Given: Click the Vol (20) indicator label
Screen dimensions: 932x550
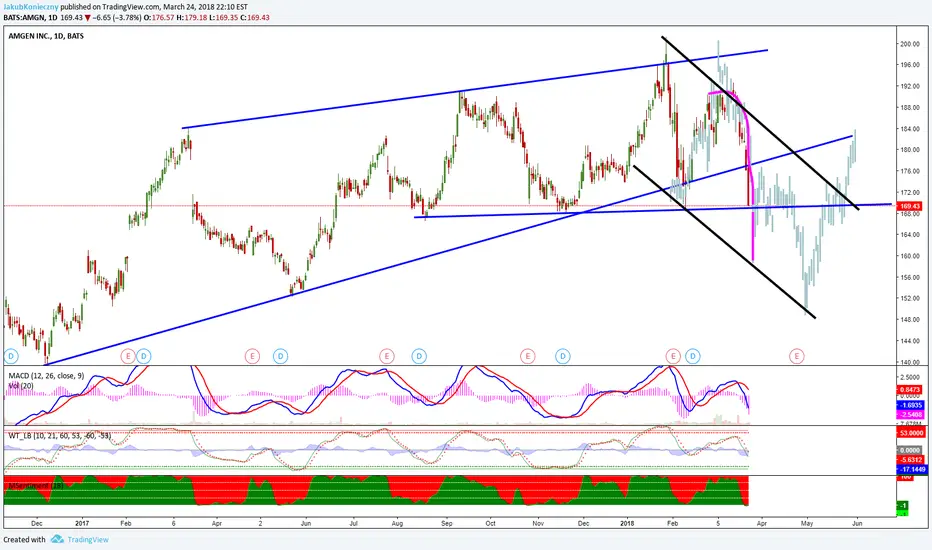Looking at the screenshot, I should [21, 386].
